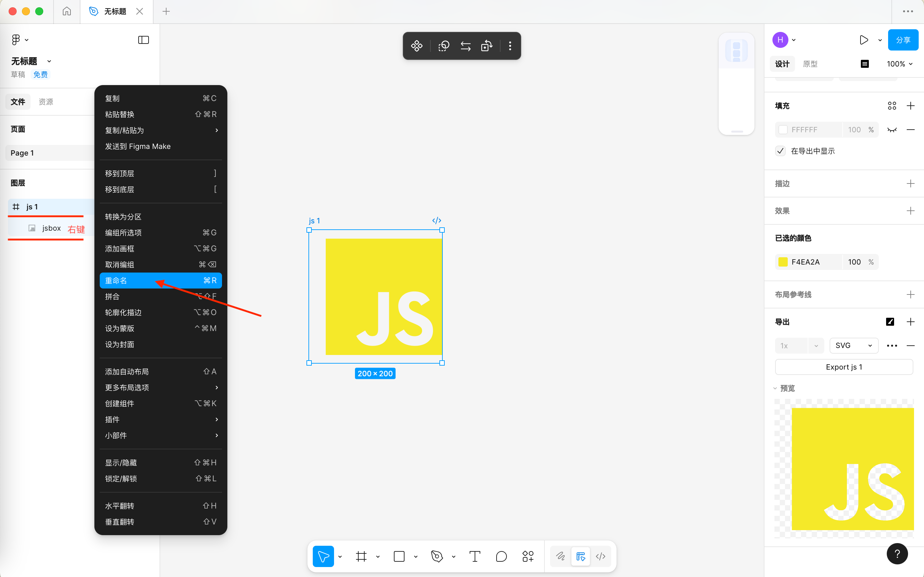The height and width of the screenshot is (577, 924).
Task: Click the F4EA2A yellow color swatch
Action: [783, 262]
